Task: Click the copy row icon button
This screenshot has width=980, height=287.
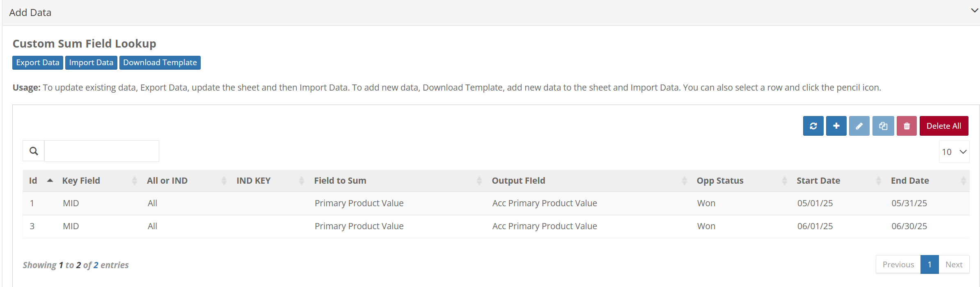Action: pos(883,126)
